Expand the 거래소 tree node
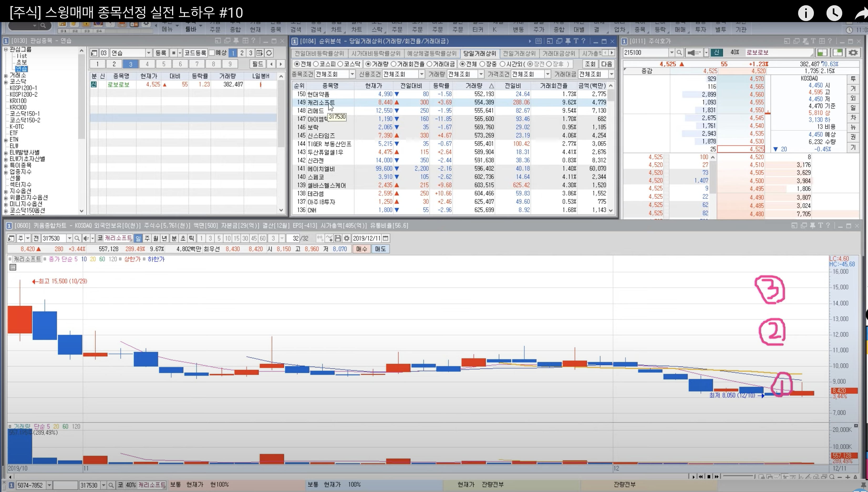This screenshot has width=868, height=492. pos(6,75)
